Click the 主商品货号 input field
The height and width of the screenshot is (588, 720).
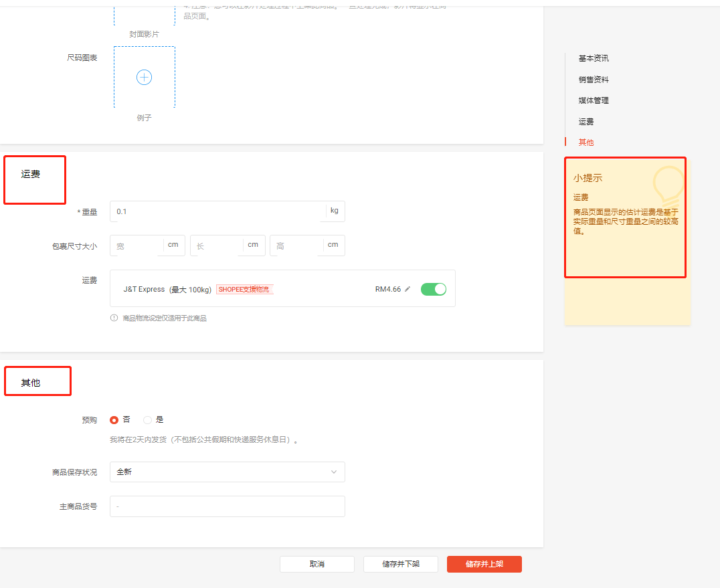227,506
